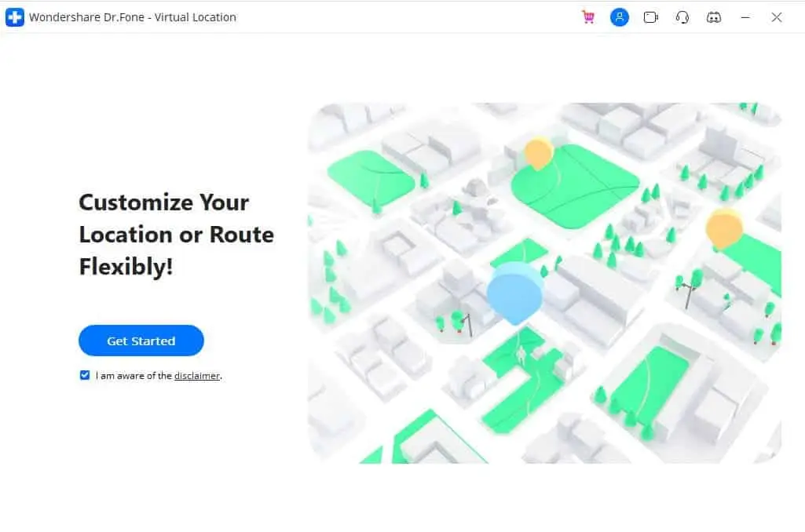Click the orange pin at illustration's right edge
The image size is (805, 532).
click(x=724, y=228)
